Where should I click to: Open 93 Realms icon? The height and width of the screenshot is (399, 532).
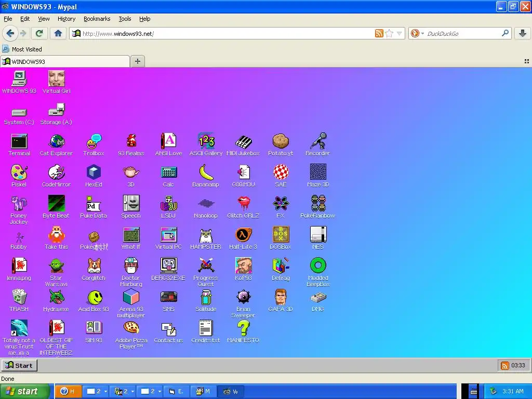click(131, 145)
